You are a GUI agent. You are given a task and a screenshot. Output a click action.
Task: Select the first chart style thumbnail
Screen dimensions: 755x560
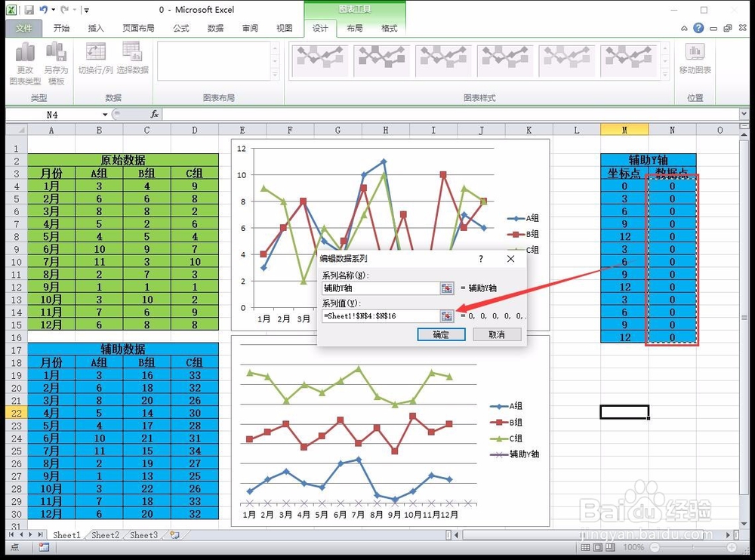click(x=319, y=60)
